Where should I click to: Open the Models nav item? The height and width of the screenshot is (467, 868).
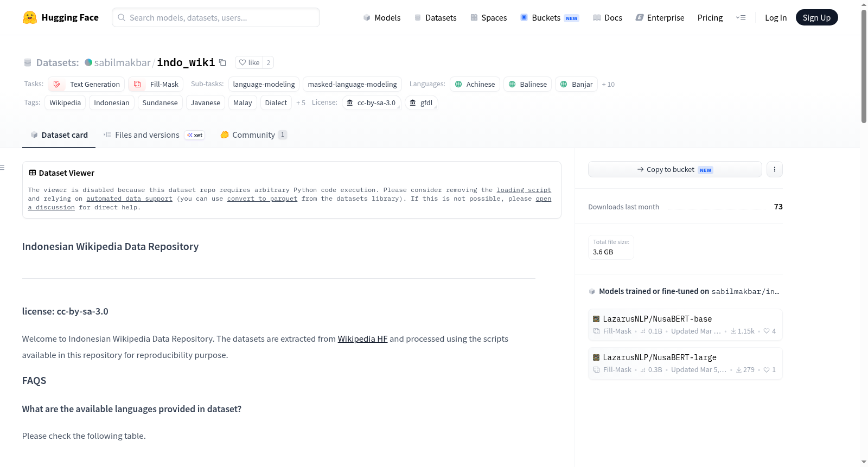point(382,17)
